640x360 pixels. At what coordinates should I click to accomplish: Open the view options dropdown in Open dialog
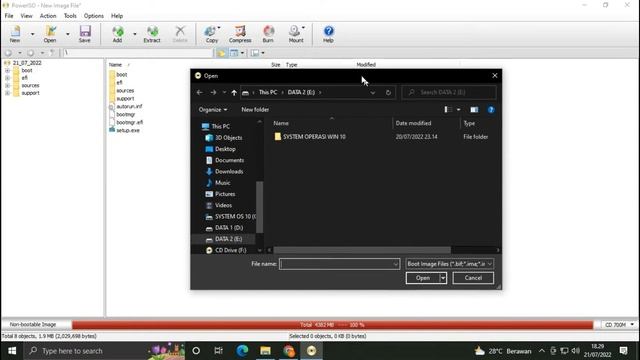[458, 110]
